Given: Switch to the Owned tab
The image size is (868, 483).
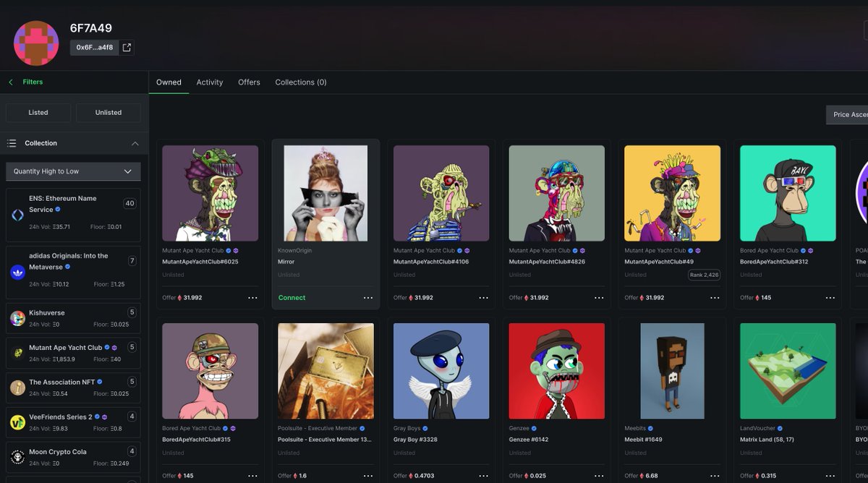Looking at the screenshot, I should (169, 82).
